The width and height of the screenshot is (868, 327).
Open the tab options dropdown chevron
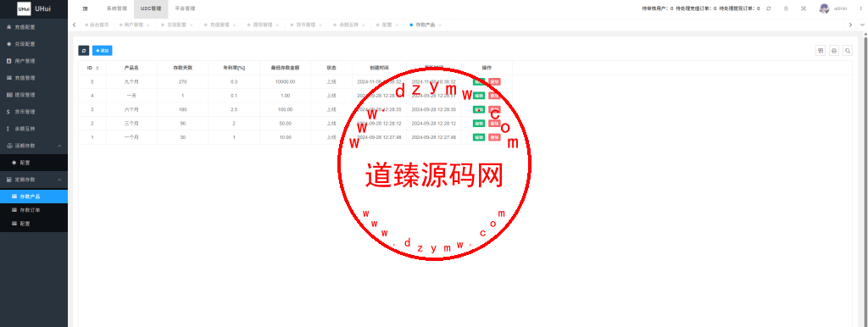click(x=862, y=25)
